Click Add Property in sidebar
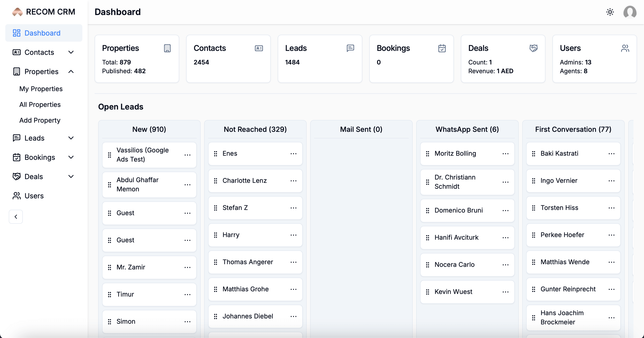Viewport: 644px width, 338px height. [x=40, y=120]
